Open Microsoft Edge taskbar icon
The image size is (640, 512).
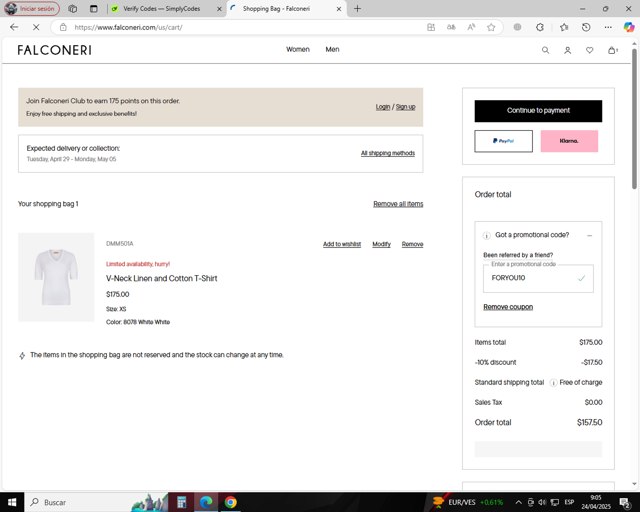206,502
